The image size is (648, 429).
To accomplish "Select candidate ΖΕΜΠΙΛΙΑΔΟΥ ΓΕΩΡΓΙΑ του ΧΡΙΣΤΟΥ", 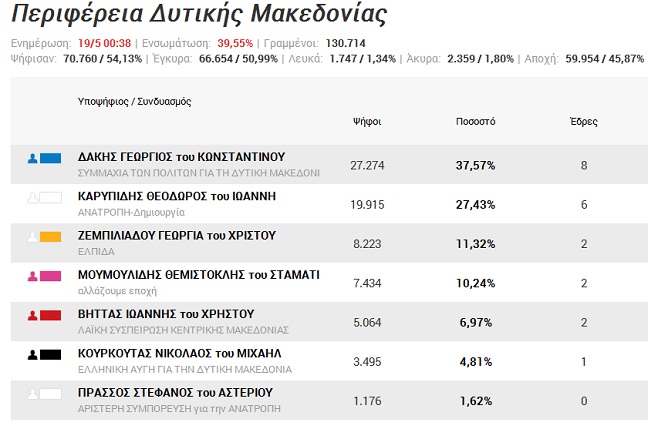I will coord(177,235).
